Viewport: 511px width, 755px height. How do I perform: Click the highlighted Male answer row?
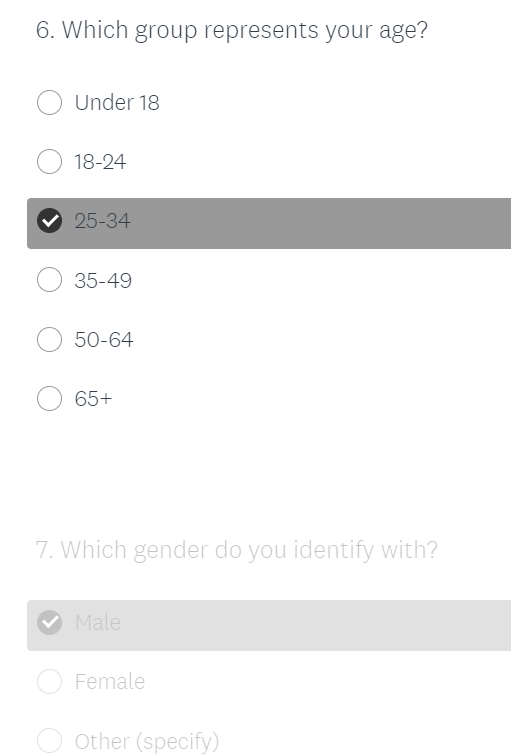(x=269, y=625)
